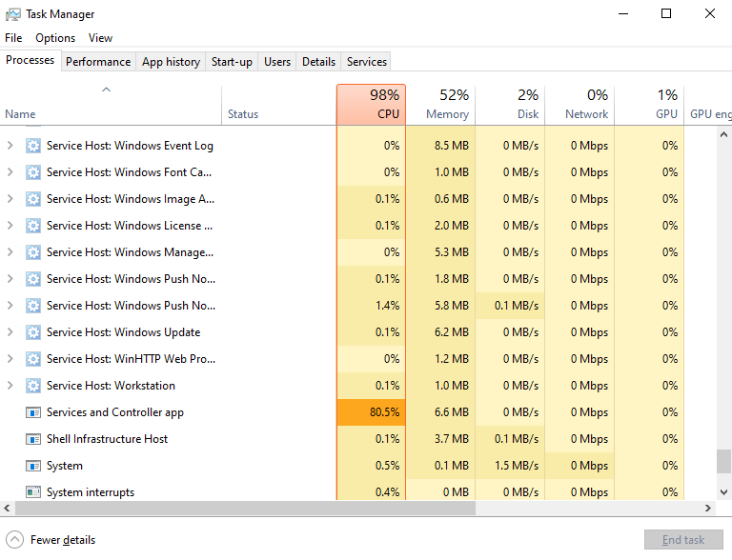732x560 pixels.
Task: Expand Service Host: Workstation
Action: pos(10,385)
